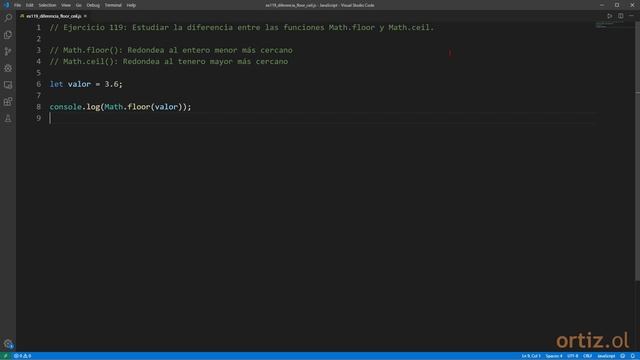Close the Visual Studio Code window
This screenshot has width=640, height=360.
pyautogui.click(x=632, y=5)
